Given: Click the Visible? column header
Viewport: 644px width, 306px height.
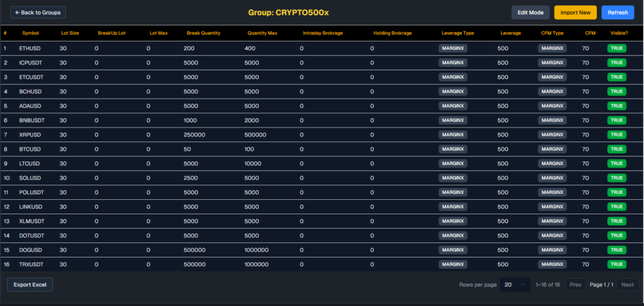Looking at the screenshot, I should (x=619, y=33).
